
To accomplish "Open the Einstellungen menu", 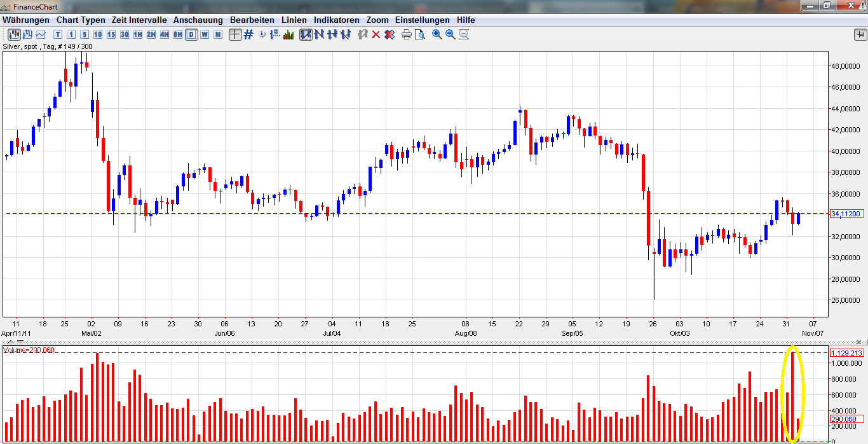I will tap(423, 20).
